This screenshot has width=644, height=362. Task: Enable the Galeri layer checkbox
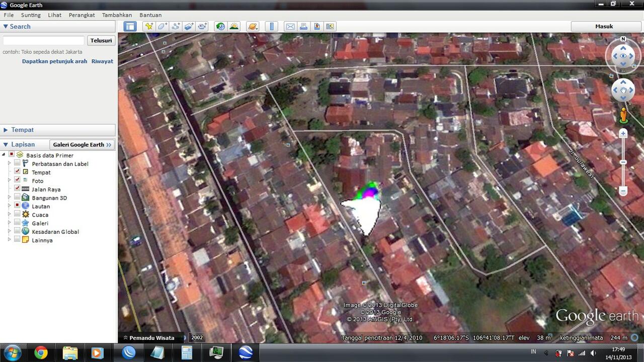(x=17, y=223)
